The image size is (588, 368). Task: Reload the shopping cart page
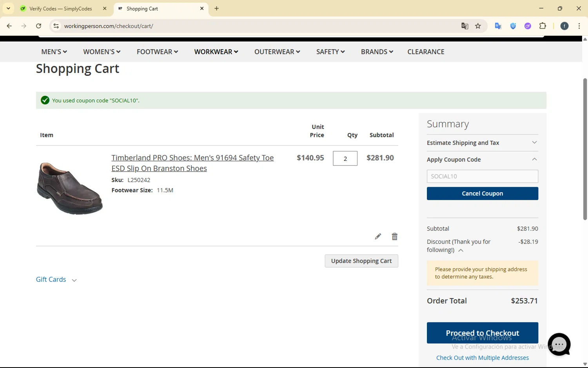[x=38, y=26]
